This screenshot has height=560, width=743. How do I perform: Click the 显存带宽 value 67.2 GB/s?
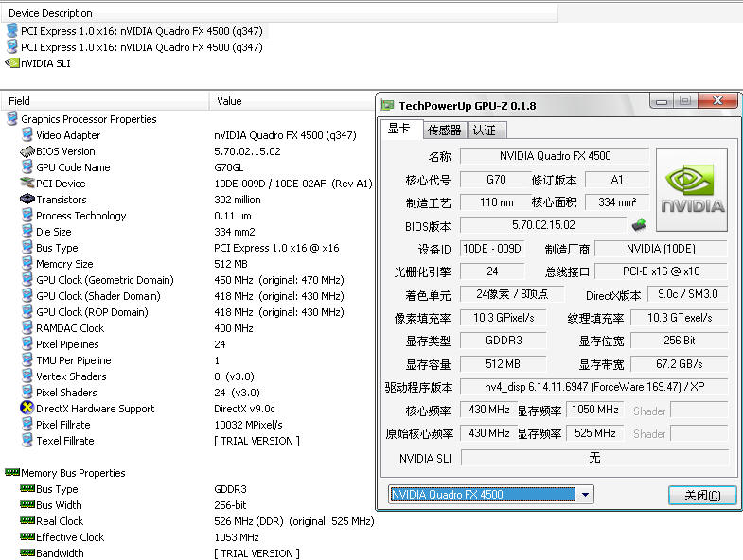[x=679, y=364]
